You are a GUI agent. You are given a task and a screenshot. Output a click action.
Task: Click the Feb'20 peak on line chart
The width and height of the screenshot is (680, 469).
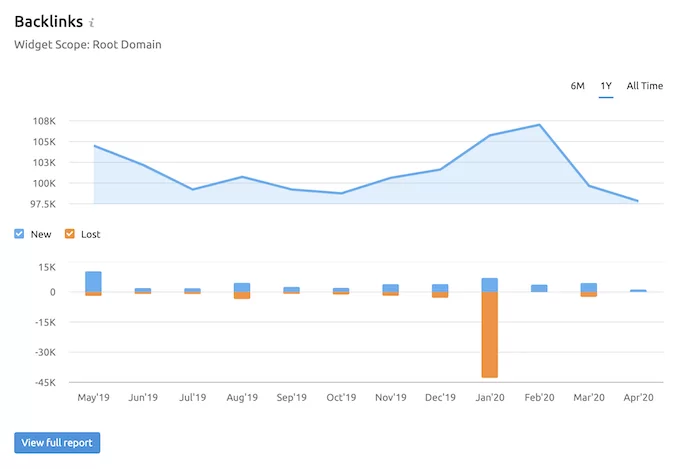(x=539, y=125)
